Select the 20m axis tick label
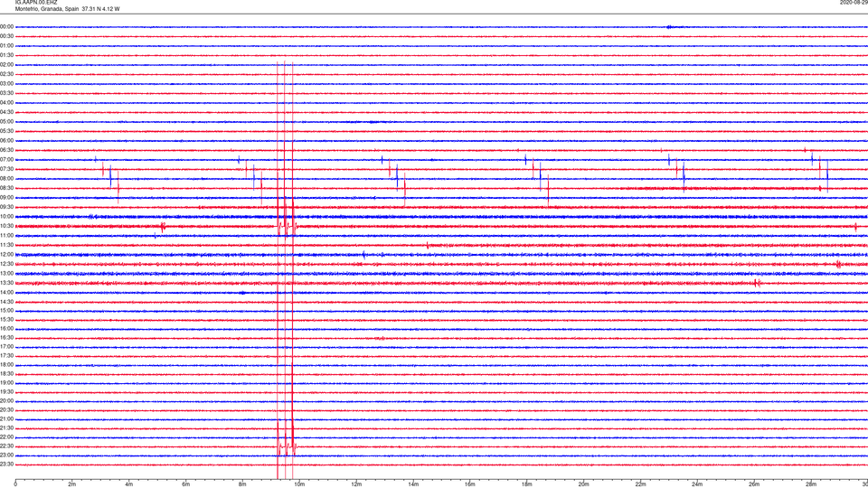868x488 pixels. (583, 484)
